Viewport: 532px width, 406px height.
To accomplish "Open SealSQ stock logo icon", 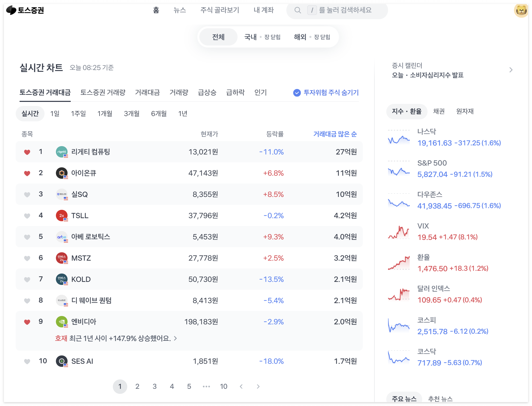I will (62, 194).
